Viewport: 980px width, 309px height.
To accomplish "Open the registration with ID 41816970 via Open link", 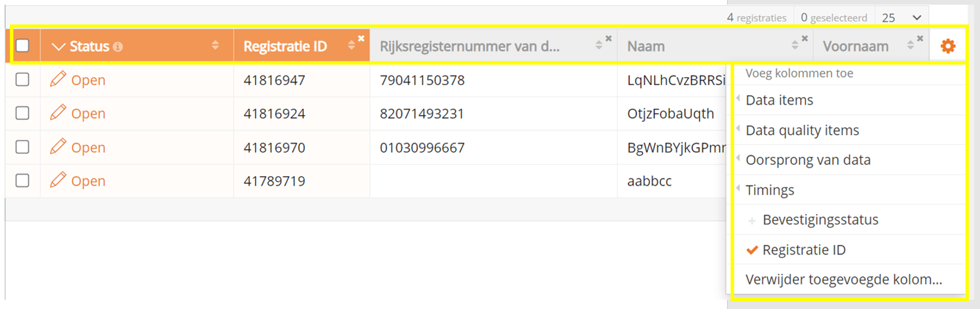I will point(88,147).
